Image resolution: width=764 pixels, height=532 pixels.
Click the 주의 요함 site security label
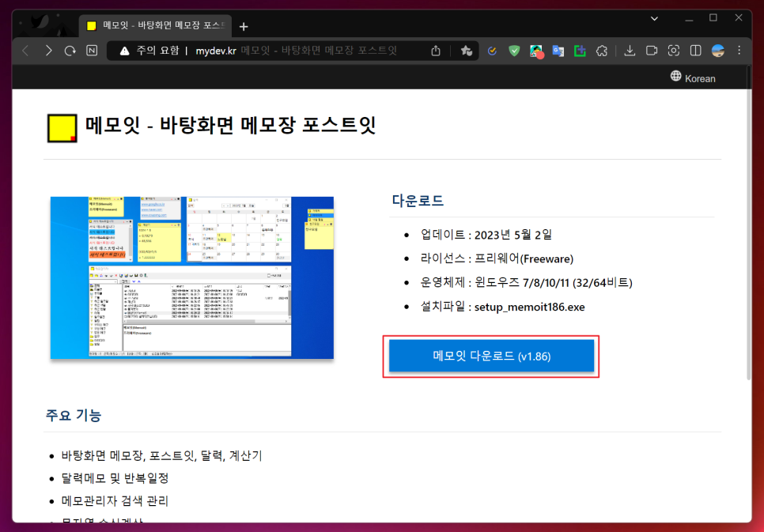(x=157, y=51)
